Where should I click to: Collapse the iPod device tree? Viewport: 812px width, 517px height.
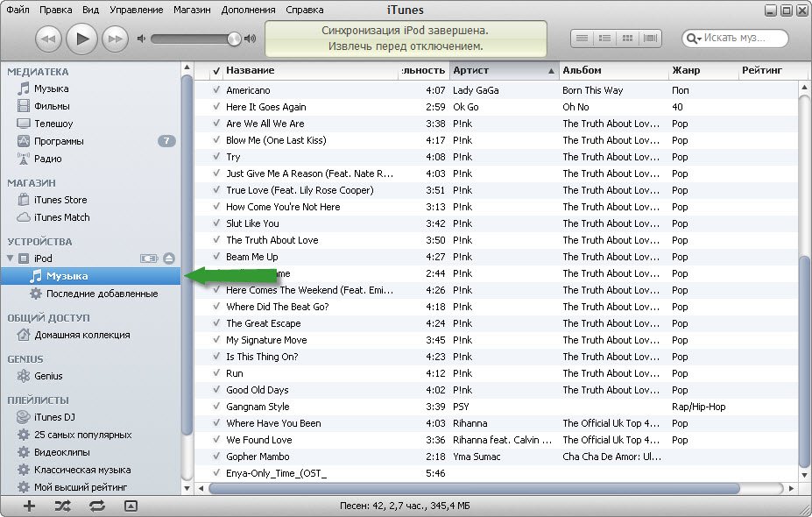11,258
